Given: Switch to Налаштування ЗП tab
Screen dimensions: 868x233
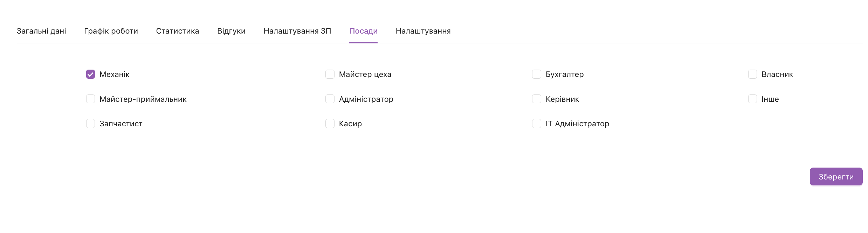Looking at the screenshot, I should coord(297,31).
